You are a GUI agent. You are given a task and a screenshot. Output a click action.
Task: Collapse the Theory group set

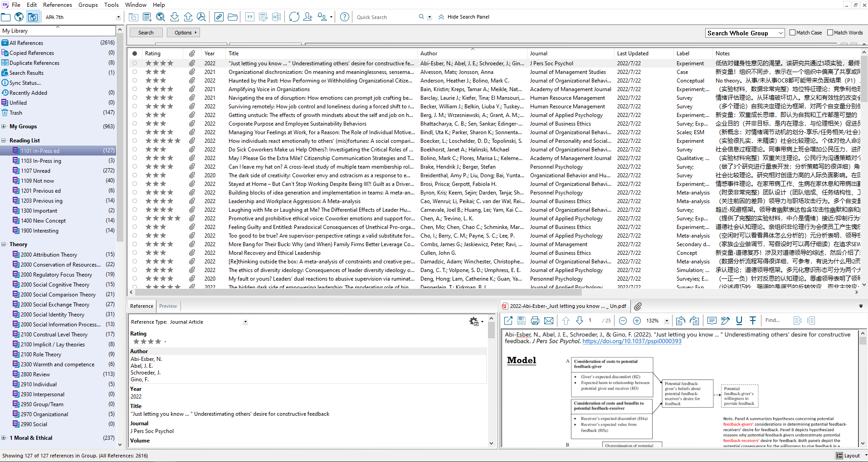4,244
